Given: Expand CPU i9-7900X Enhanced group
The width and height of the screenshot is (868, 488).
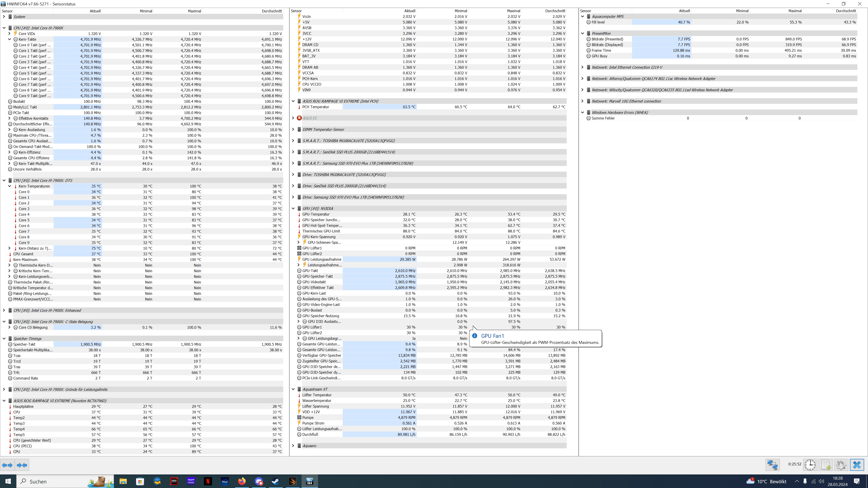Looking at the screenshot, I should (4, 310).
